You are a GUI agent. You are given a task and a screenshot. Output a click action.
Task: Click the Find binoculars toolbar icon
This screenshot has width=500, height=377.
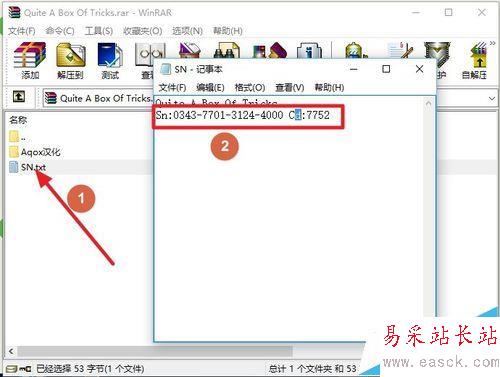point(227,51)
